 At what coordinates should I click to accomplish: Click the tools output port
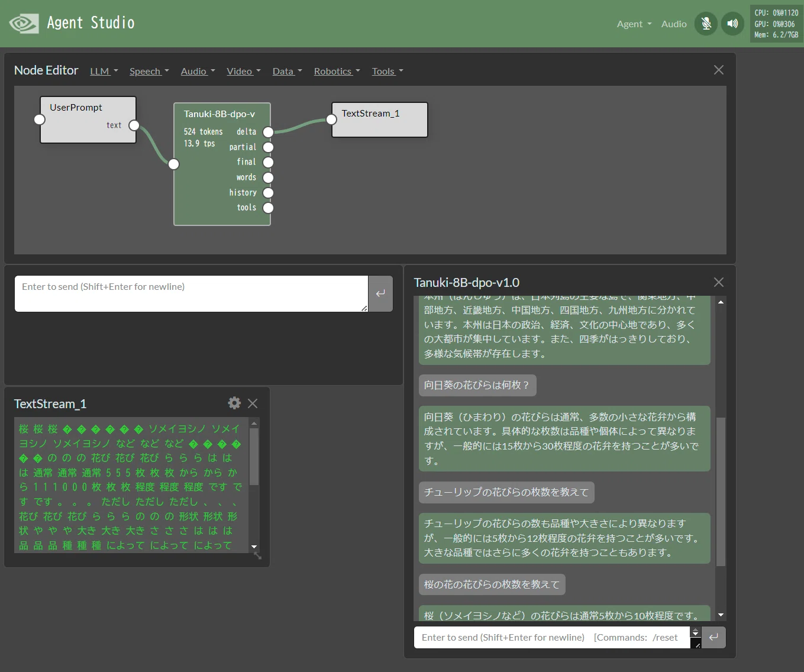pyautogui.click(x=268, y=208)
